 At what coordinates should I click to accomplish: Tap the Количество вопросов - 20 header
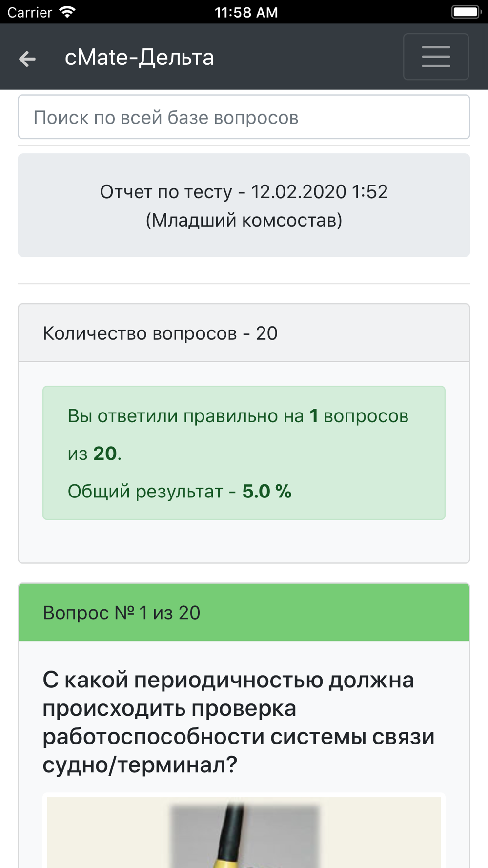pyautogui.click(x=244, y=333)
